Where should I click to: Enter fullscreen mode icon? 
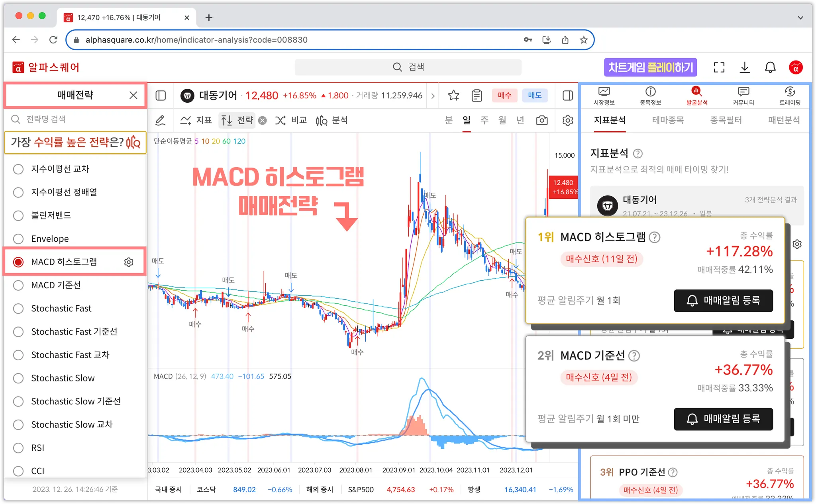(719, 67)
